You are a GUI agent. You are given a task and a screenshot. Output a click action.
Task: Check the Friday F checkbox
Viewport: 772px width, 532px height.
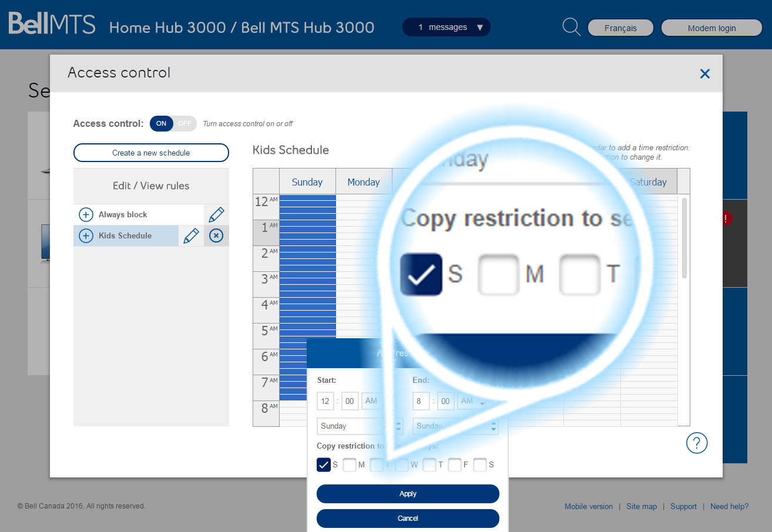[455, 465]
